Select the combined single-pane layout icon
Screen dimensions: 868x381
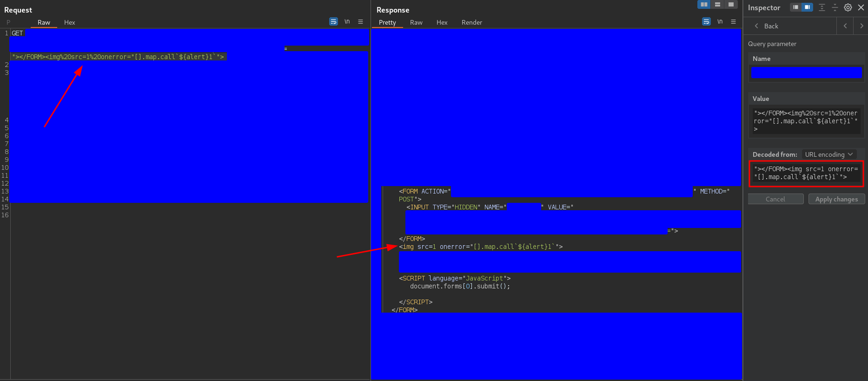click(731, 4)
